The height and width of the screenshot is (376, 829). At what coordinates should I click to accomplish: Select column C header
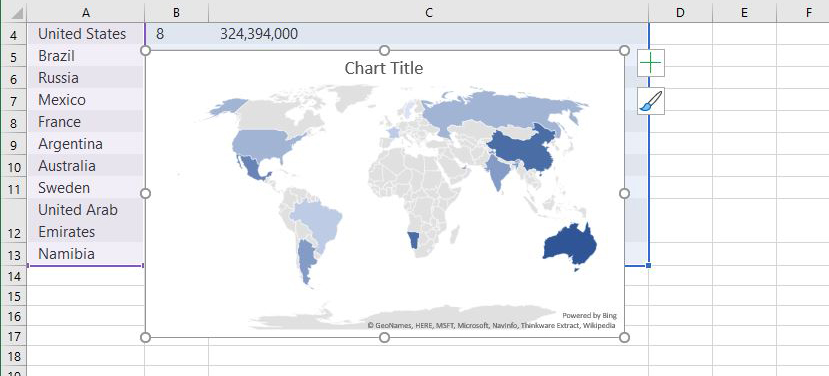[x=428, y=13]
